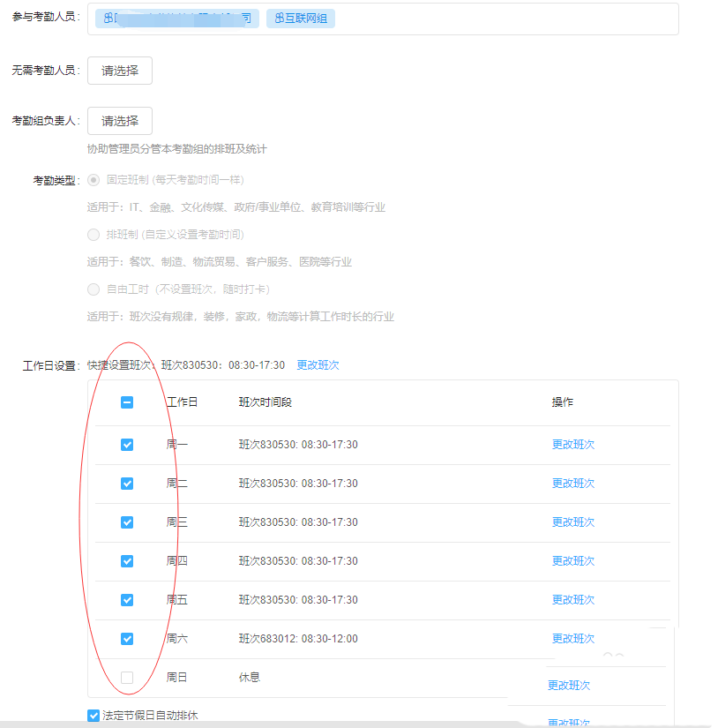Toggle the select-all checkbox in table header
Image resolution: width=718 pixels, height=728 pixels.
[x=127, y=402]
